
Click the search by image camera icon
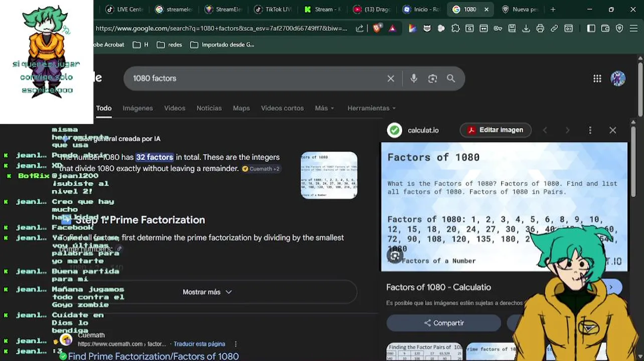(x=432, y=78)
